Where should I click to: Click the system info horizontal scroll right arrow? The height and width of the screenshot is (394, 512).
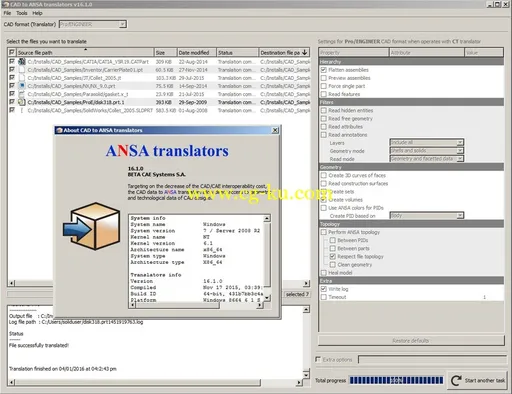click(260, 305)
